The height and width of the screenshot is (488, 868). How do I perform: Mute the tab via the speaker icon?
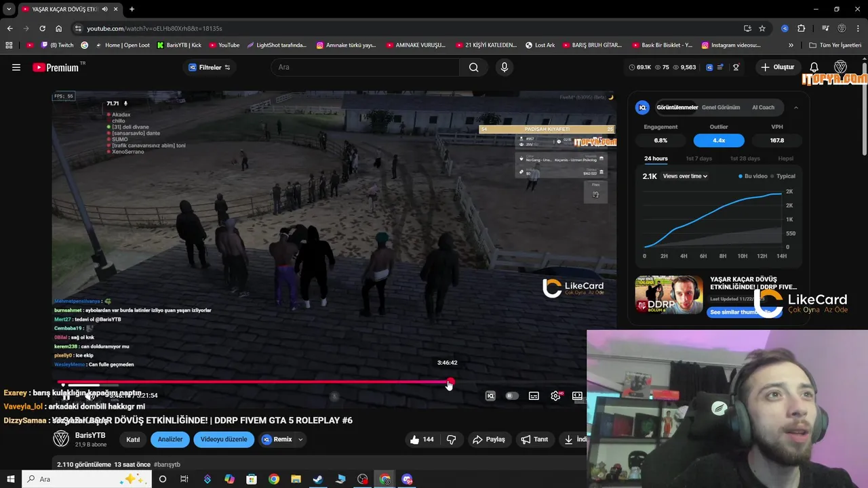coord(104,9)
